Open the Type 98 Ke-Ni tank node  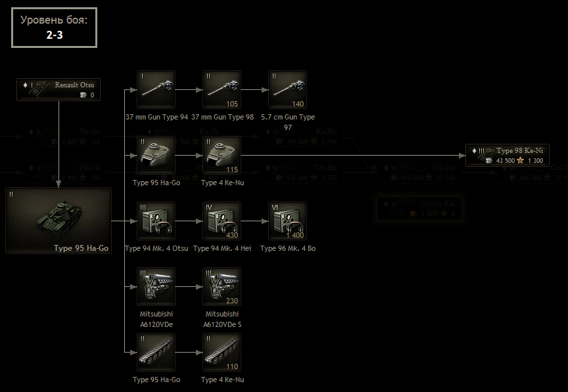tap(507, 155)
